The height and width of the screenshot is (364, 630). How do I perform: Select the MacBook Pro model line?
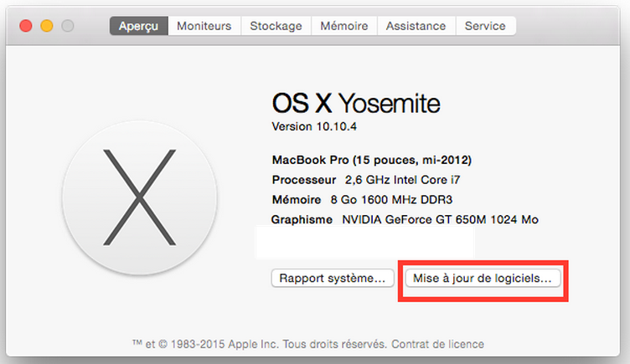(372, 160)
